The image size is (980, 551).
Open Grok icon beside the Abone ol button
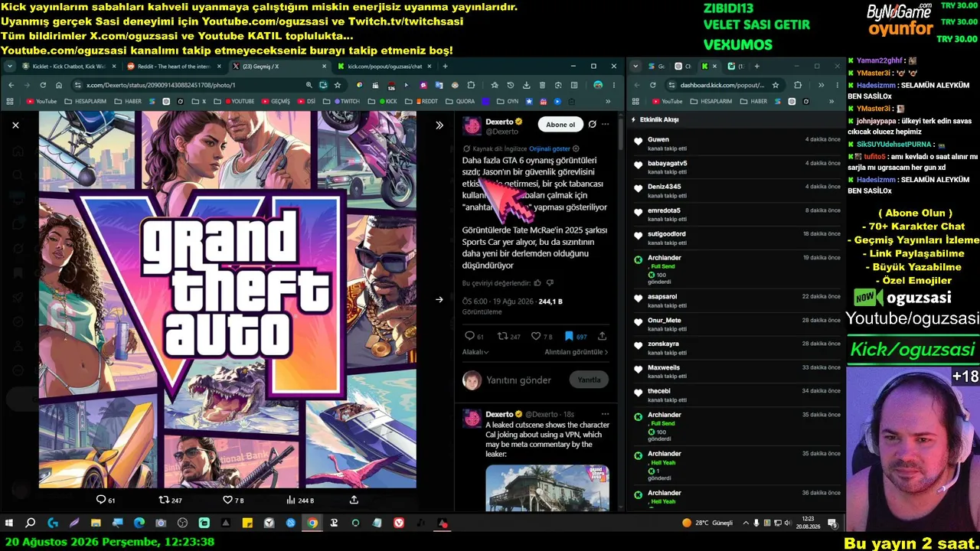[592, 124]
